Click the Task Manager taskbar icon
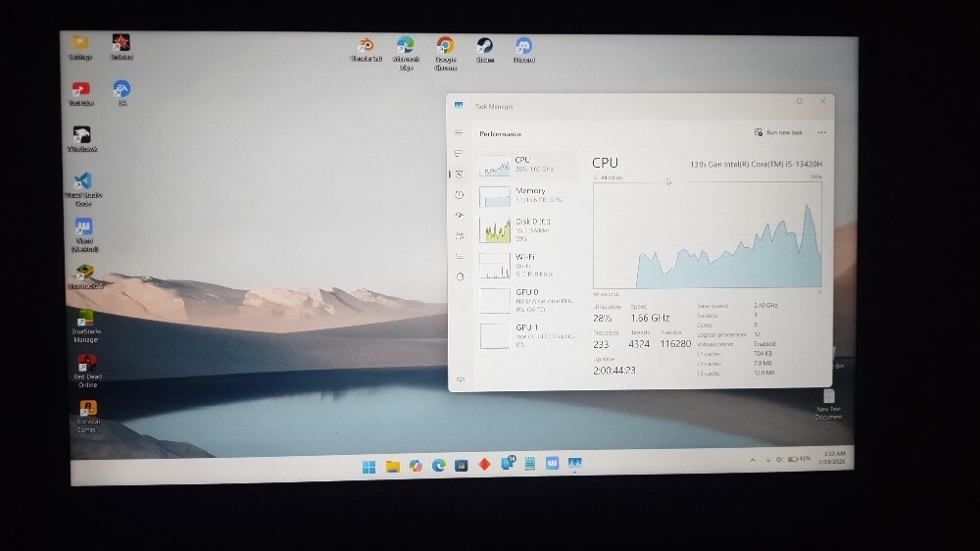980x551 pixels. point(574,464)
